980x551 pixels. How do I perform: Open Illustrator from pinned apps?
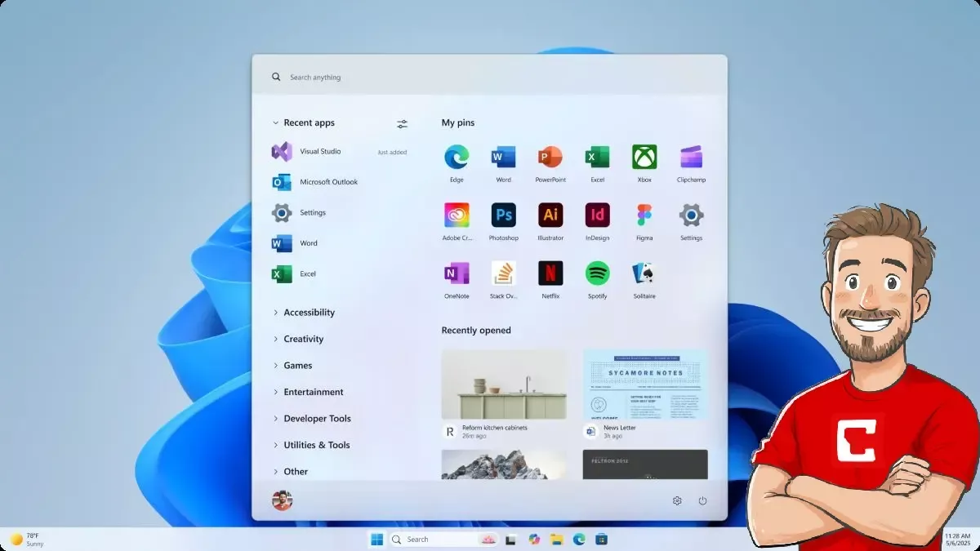pyautogui.click(x=550, y=216)
